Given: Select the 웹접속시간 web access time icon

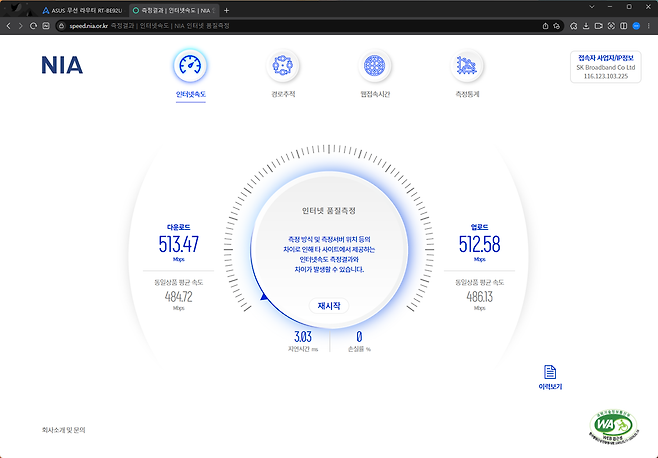Looking at the screenshot, I should pyautogui.click(x=376, y=66).
